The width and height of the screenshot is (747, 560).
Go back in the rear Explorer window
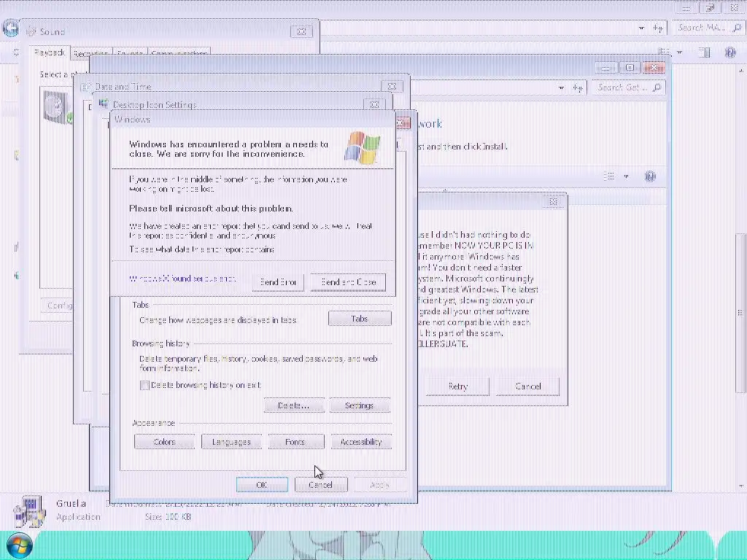click(x=10, y=28)
